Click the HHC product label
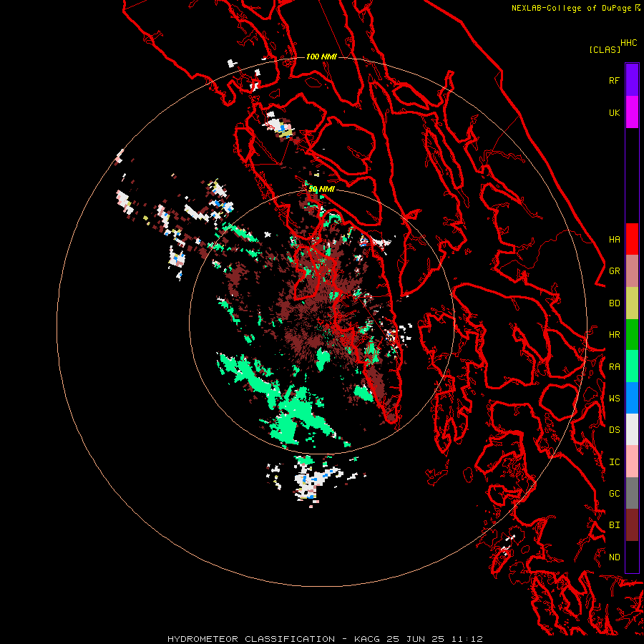The height and width of the screenshot is (644, 644). (628, 43)
